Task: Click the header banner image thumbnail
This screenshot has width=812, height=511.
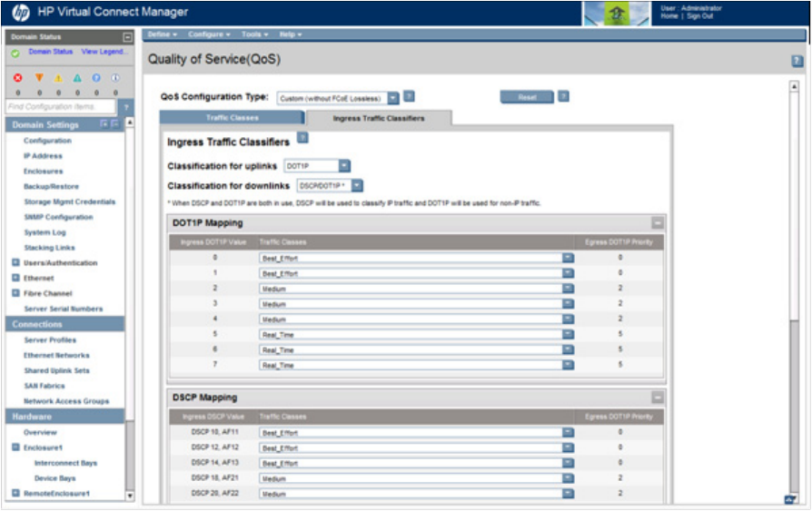Action: pos(616,14)
